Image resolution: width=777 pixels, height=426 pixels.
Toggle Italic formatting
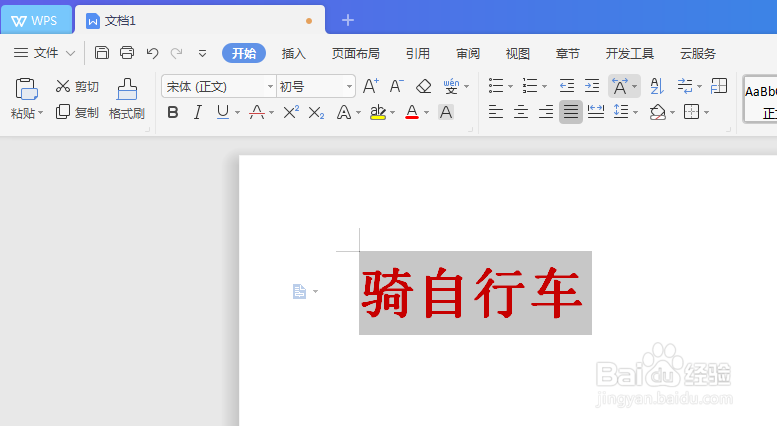tap(198, 112)
